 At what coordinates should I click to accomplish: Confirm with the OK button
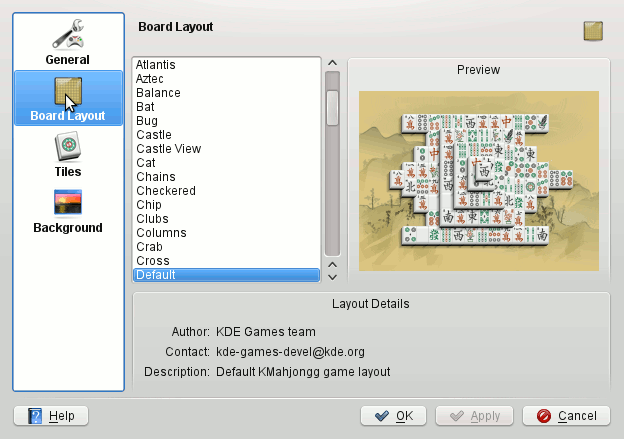point(393,416)
